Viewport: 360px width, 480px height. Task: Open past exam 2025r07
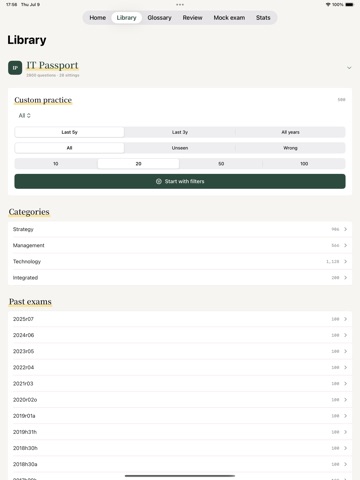pyautogui.click(x=180, y=319)
